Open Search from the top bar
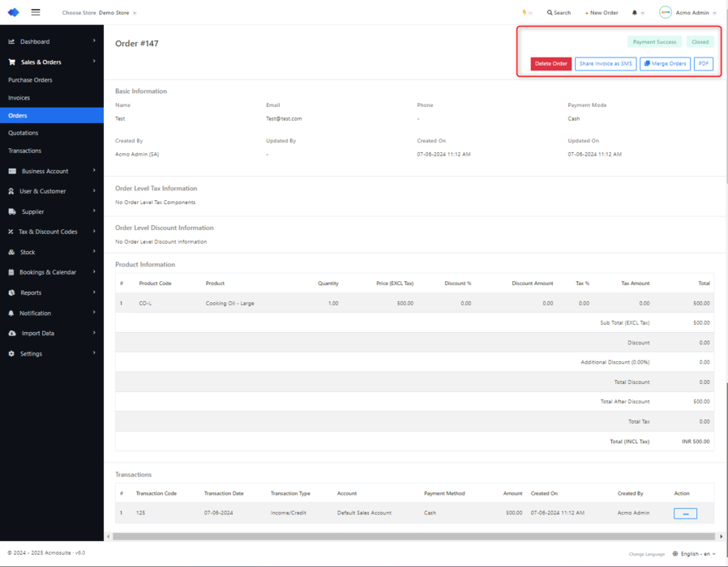Image resolution: width=728 pixels, height=567 pixels. point(559,13)
